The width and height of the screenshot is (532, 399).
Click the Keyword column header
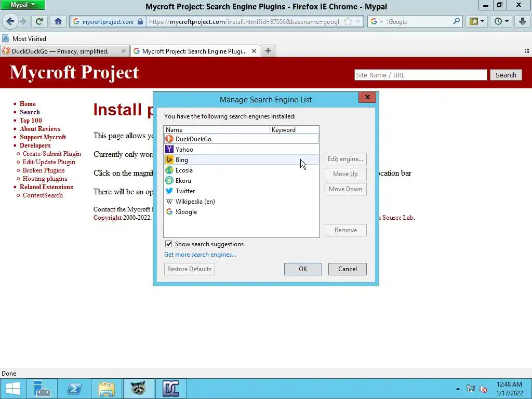click(294, 129)
